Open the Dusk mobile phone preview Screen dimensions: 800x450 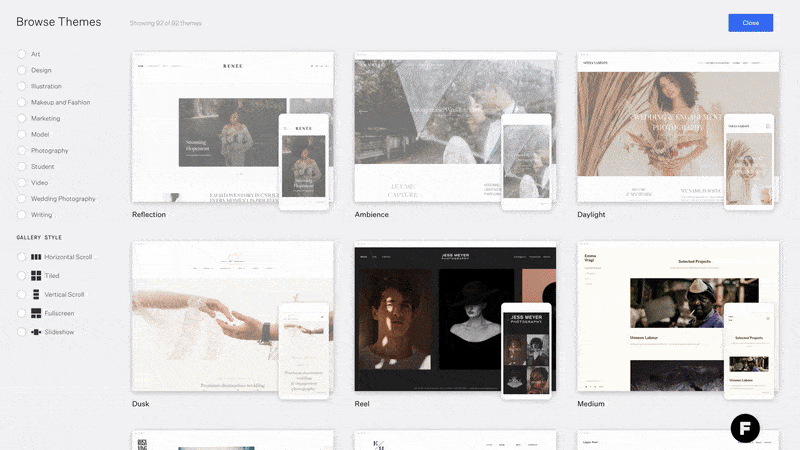point(304,351)
